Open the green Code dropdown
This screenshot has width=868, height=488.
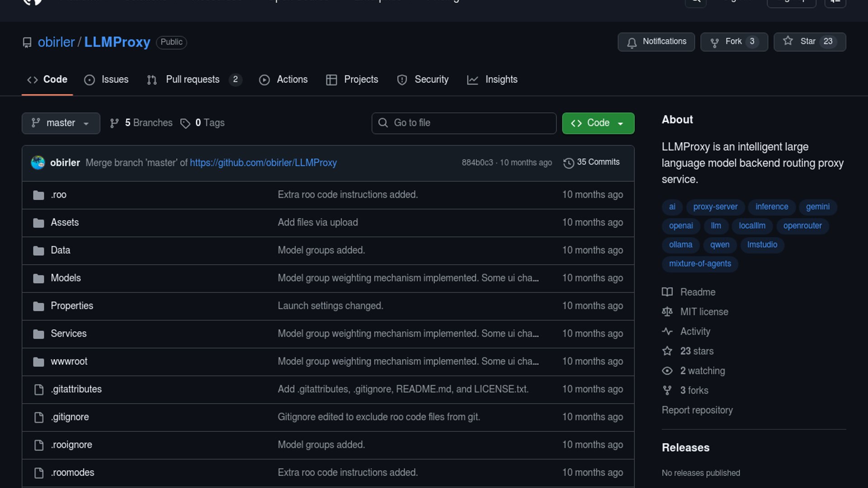[x=598, y=123]
